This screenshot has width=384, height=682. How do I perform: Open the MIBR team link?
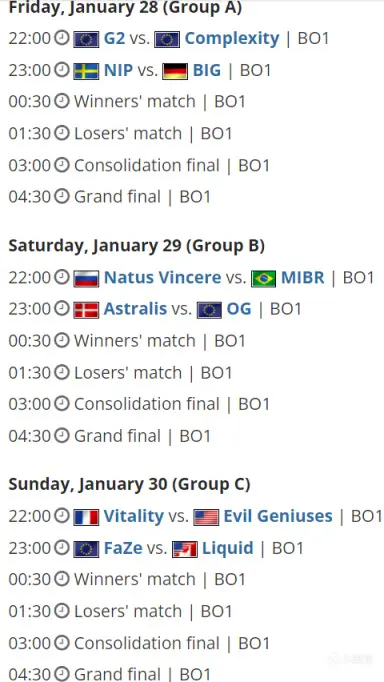click(x=303, y=277)
